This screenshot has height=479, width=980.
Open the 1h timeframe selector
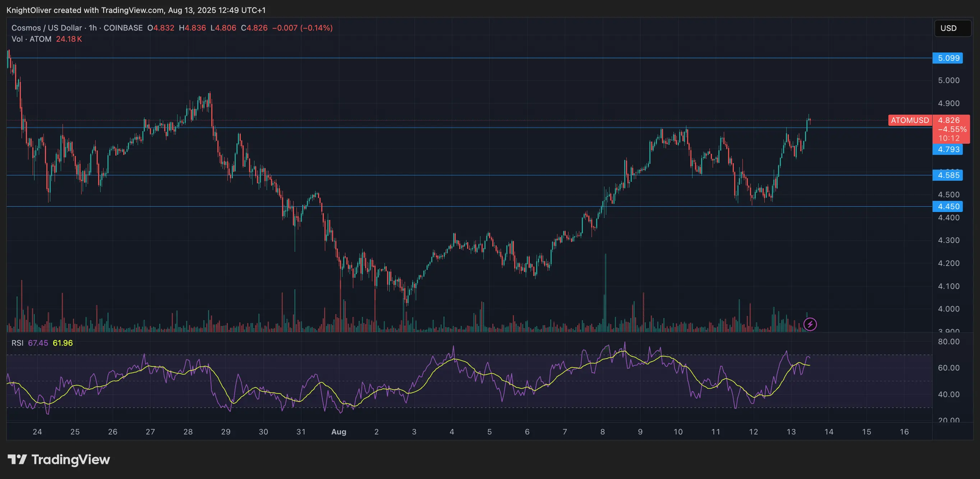click(92, 28)
